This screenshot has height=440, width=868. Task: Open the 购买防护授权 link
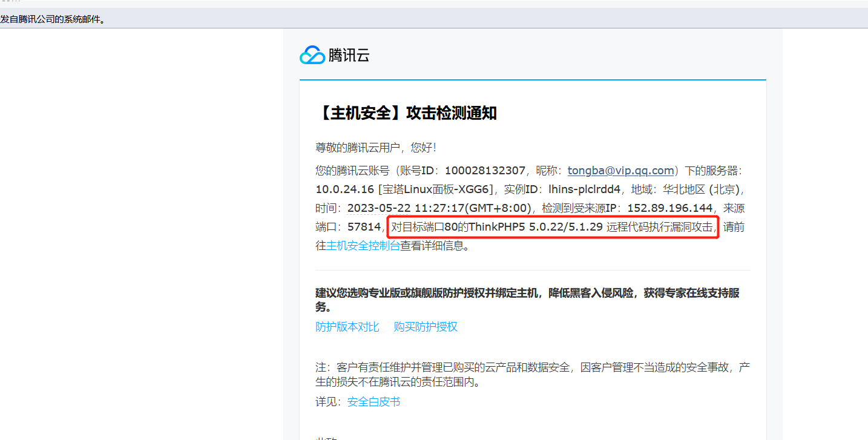pos(426,327)
